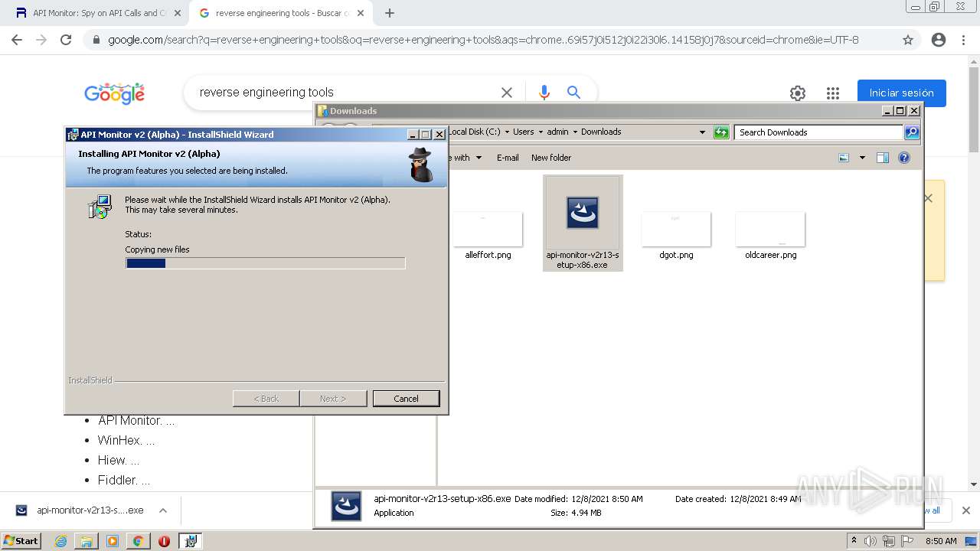Bookmark this page with star icon
This screenshot has width=980, height=551.
click(908, 40)
